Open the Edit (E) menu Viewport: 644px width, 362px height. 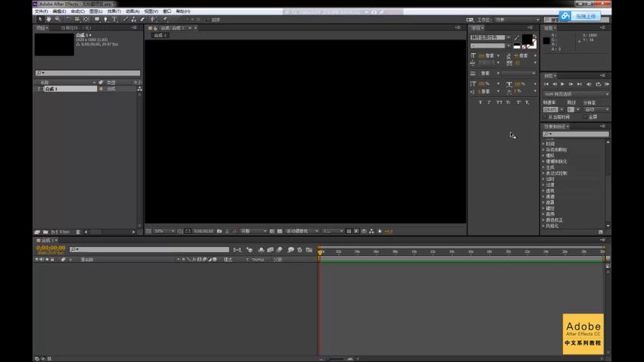click(x=59, y=11)
